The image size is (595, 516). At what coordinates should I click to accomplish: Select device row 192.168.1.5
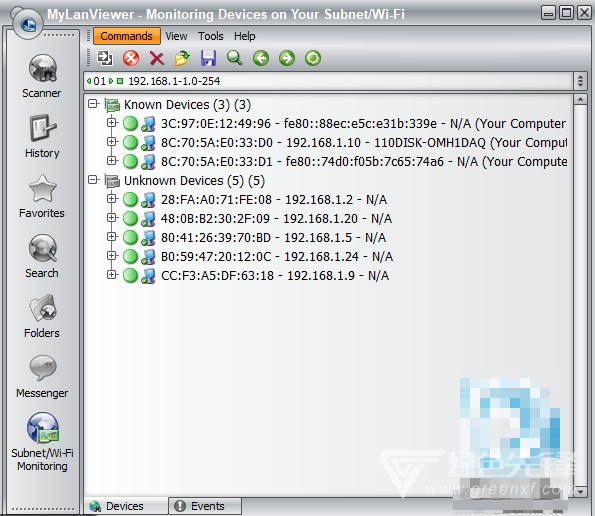point(273,238)
